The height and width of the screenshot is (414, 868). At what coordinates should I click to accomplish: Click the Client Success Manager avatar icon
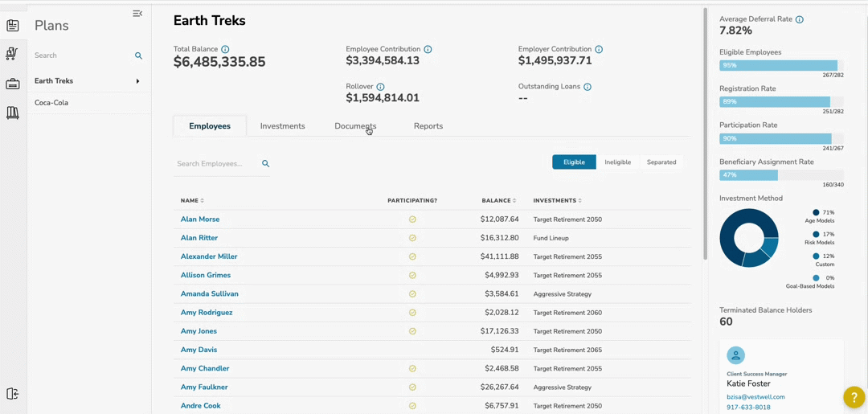click(x=735, y=355)
